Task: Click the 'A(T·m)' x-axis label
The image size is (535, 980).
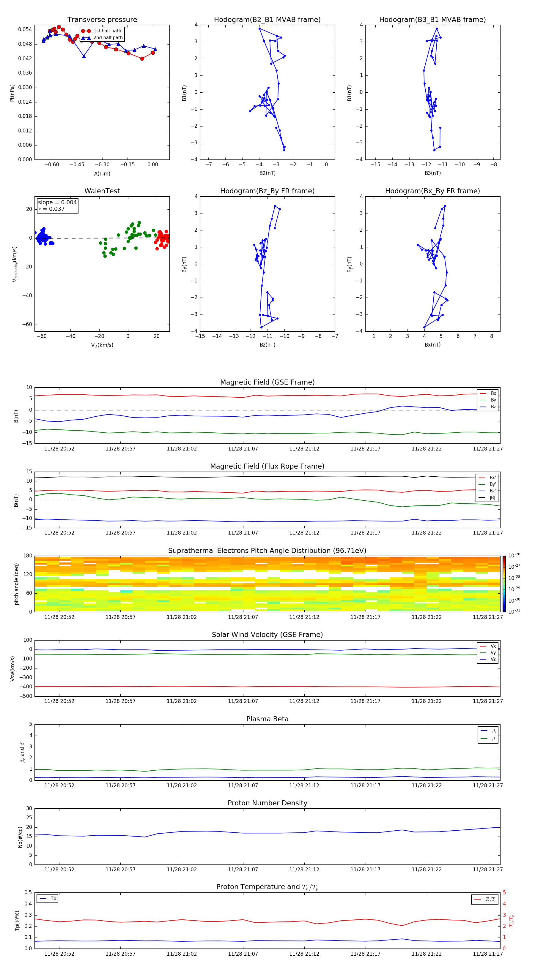Action: coord(102,173)
